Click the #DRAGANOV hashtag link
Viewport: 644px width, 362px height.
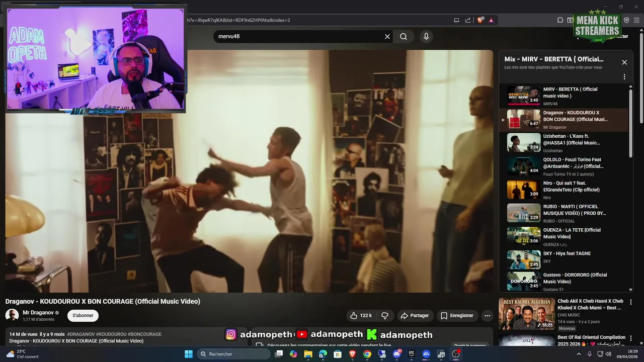click(x=81, y=334)
